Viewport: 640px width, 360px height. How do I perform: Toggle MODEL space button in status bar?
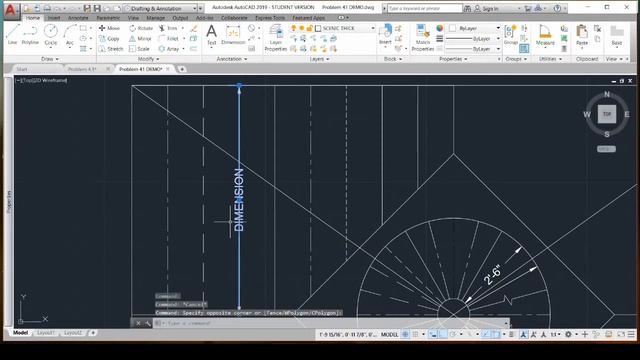[389, 334]
